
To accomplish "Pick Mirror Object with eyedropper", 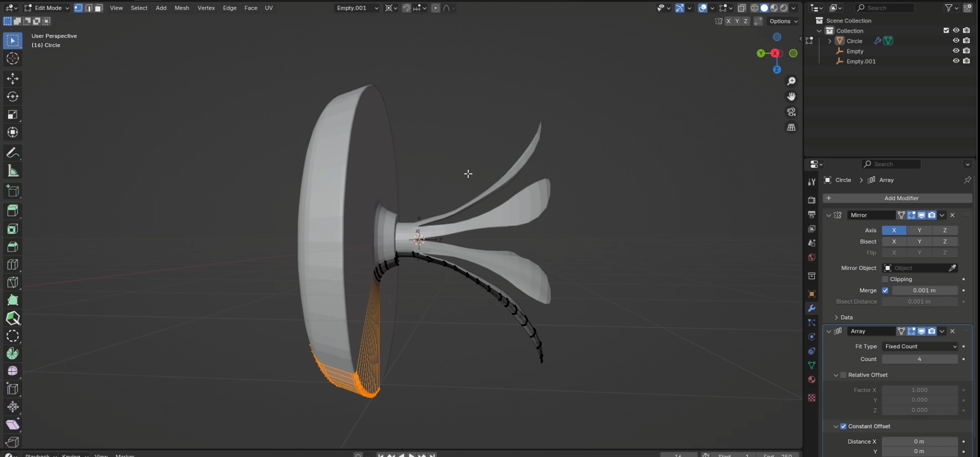I will [952, 268].
